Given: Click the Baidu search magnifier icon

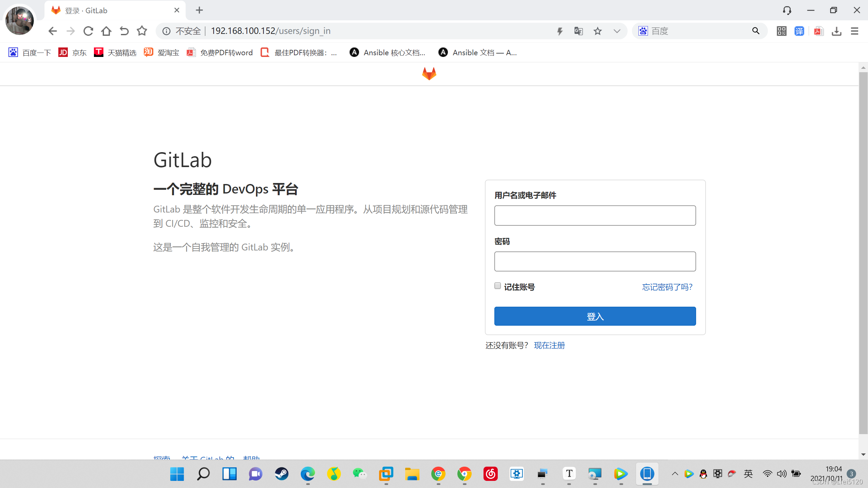Looking at the screenshot, I should 756,31.
